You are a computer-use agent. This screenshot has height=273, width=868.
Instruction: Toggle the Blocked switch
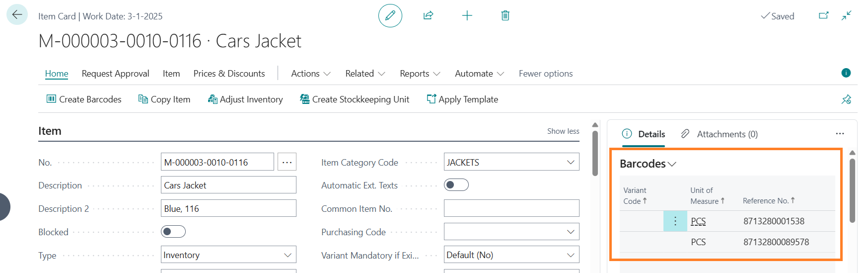173,232
